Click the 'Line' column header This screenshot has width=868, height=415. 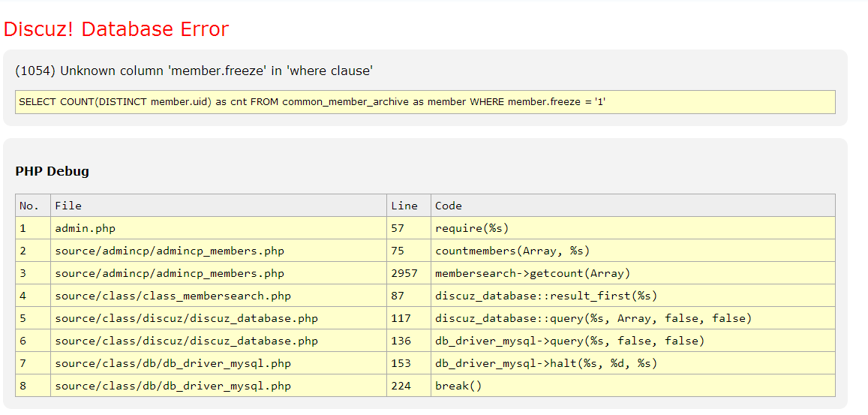[409, 206]
